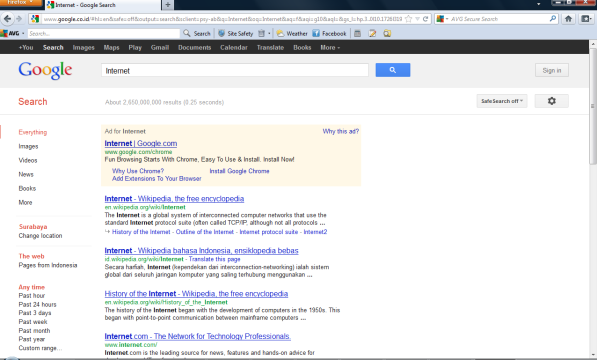The width and height of the screenshot is (597, 360).
Task: Open the Facebook icon in AVG toolbar
Action: 316,33
